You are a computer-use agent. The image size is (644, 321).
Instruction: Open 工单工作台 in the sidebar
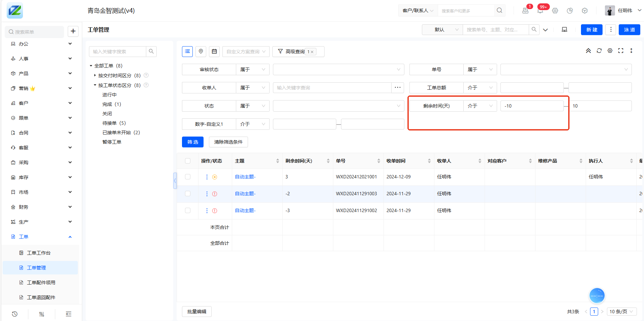click(38, 253)
